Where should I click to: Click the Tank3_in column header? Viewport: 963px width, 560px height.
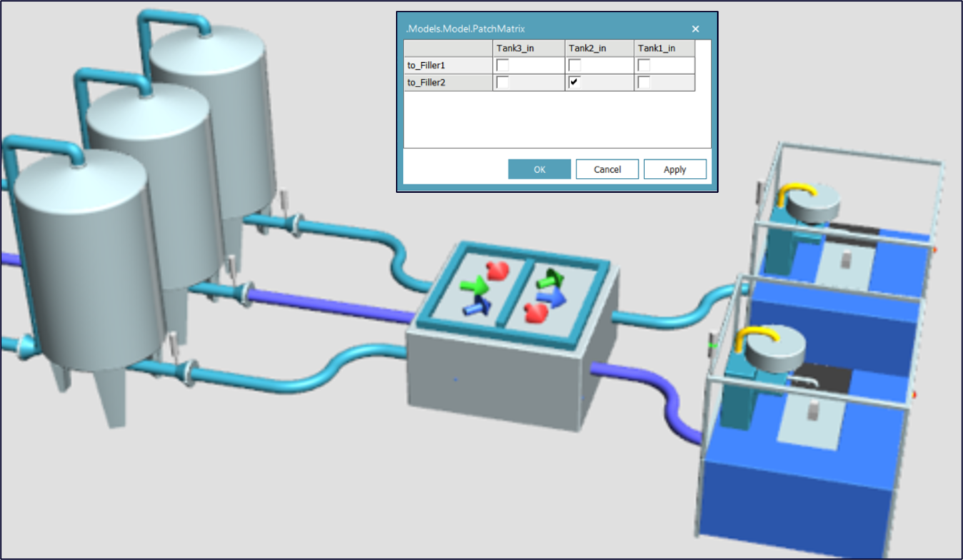click(x=514, y=48)
